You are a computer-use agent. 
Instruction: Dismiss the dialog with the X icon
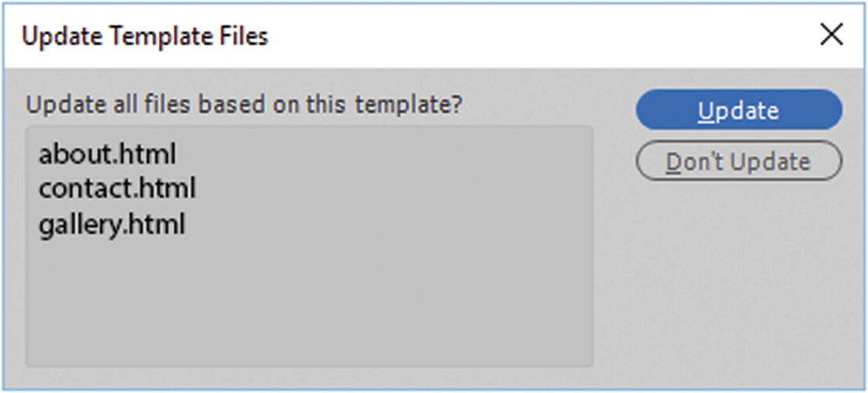pos(832,35)
